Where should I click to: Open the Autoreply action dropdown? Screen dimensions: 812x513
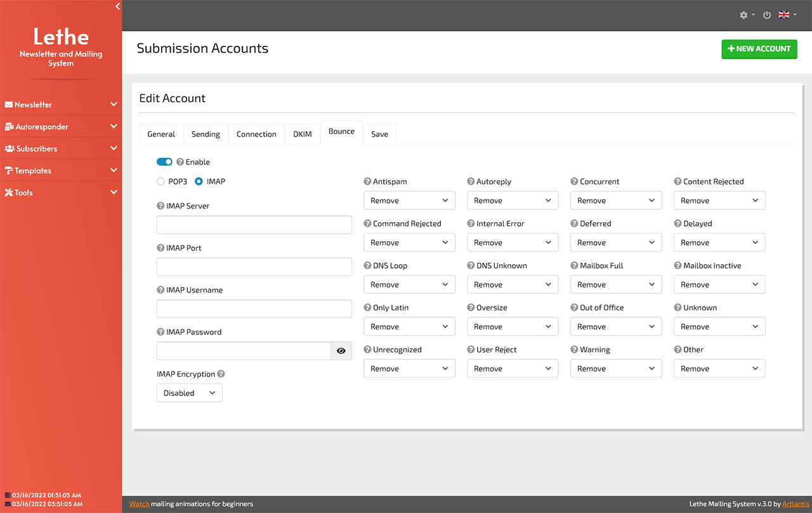pyautogui.click(x=513, y=201)
